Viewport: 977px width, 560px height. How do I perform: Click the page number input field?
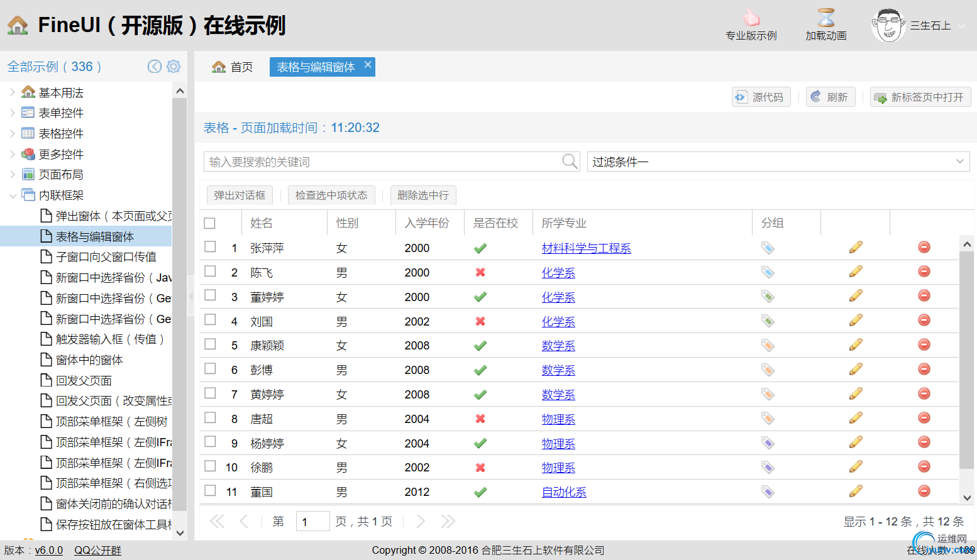tap(312, 522)
